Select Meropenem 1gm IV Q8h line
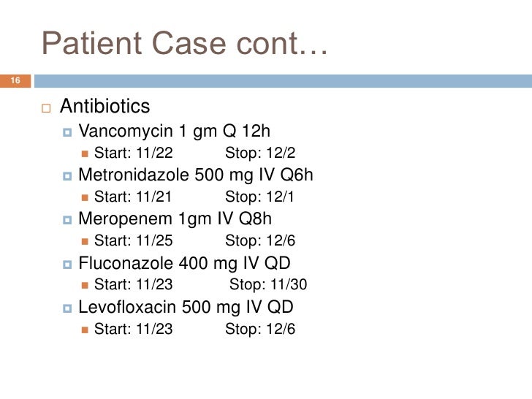 coord(175,218)
